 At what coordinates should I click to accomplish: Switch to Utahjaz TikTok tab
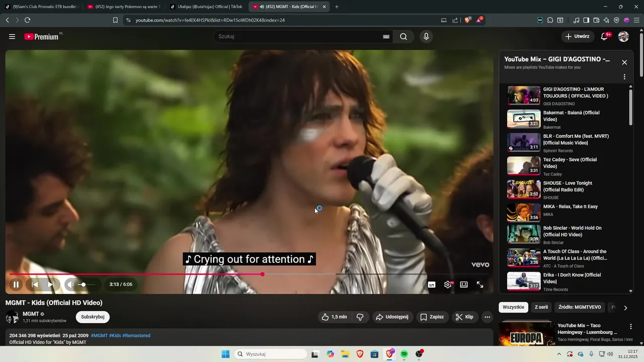click(x=206, y=7)
